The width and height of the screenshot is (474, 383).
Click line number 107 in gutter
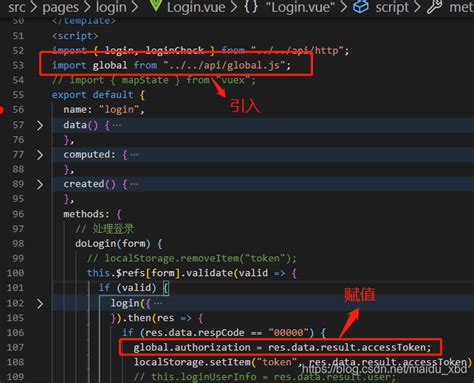coord(15,347)
